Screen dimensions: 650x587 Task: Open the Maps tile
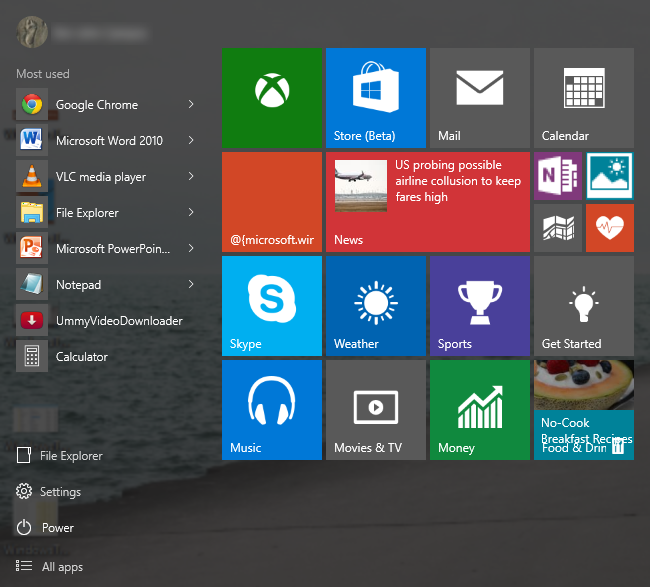pos(558,228)
